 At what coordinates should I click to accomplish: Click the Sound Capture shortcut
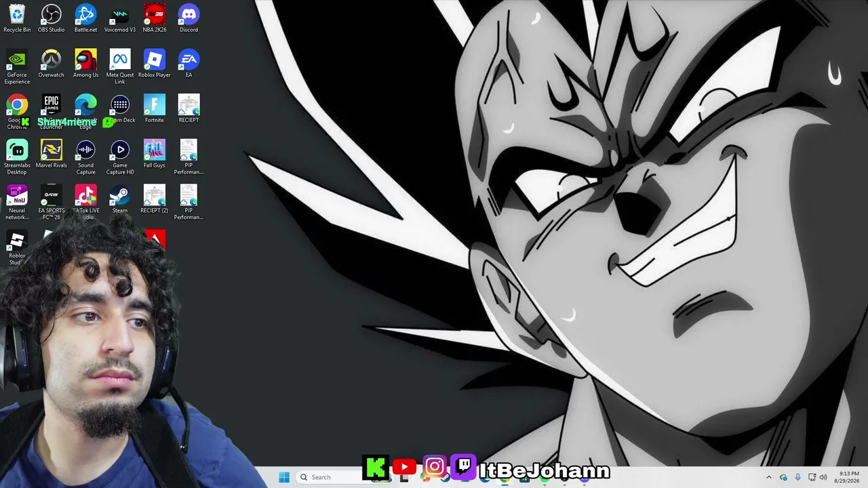(x=85, y=157)
